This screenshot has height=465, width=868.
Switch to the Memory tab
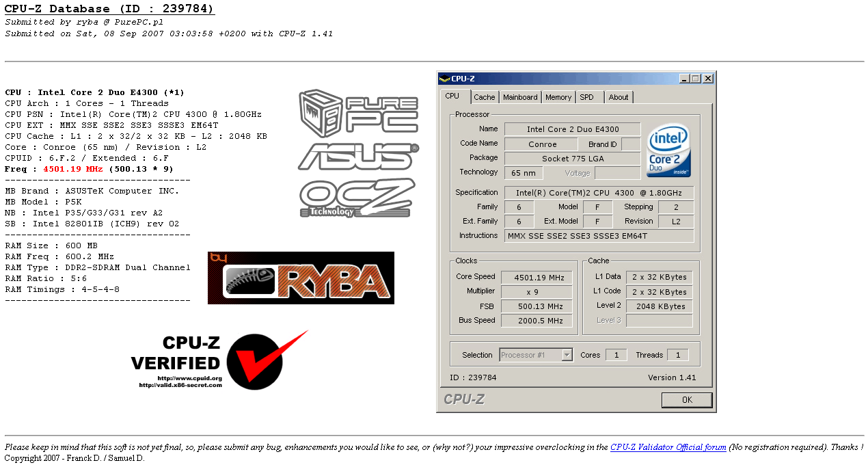coord(558,97)
